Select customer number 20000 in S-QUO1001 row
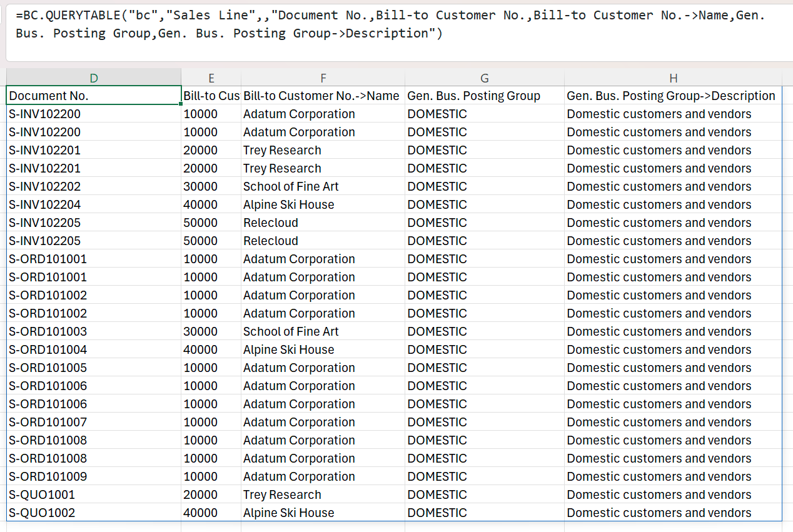Viewport: 793px width, 532px height. coord(211,494)
